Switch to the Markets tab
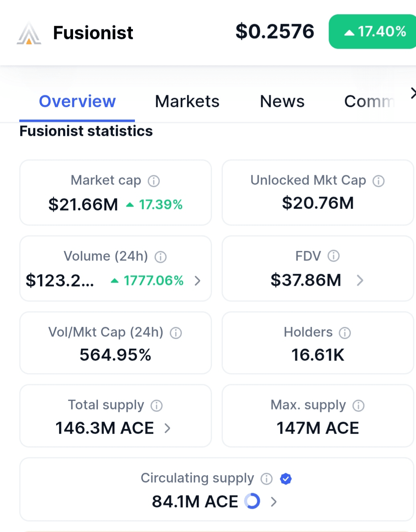This screenshot has width=416, height=532. (187, 102)
